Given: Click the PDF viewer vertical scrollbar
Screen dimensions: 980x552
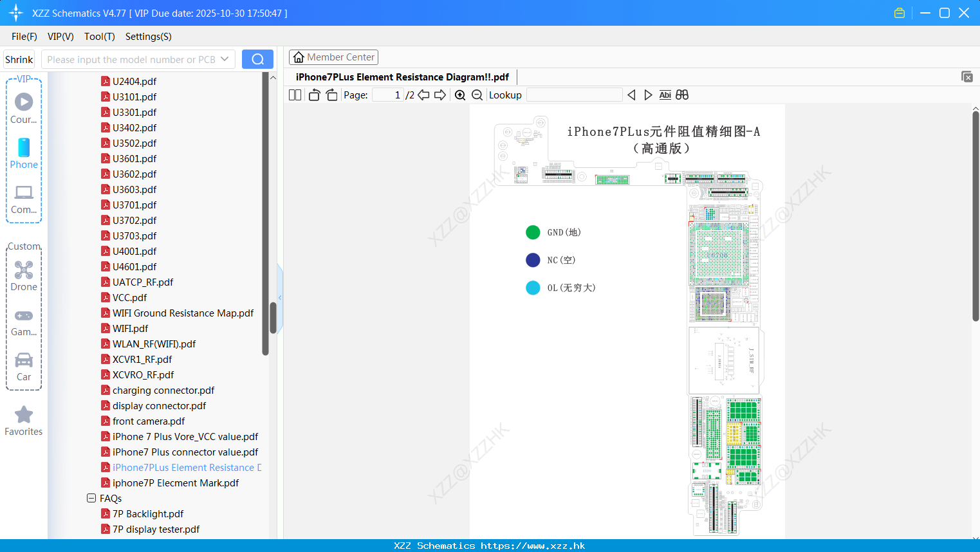Looking at the screenshot, I should 975,216.
